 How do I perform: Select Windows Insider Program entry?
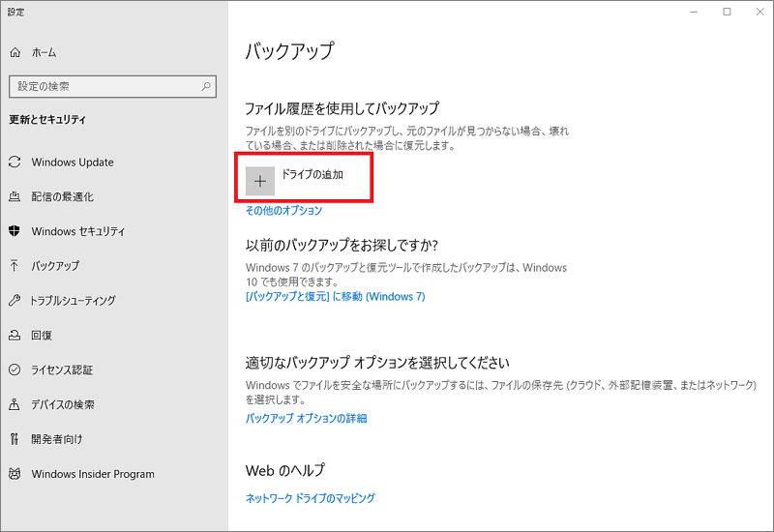(x=93, y=474)
